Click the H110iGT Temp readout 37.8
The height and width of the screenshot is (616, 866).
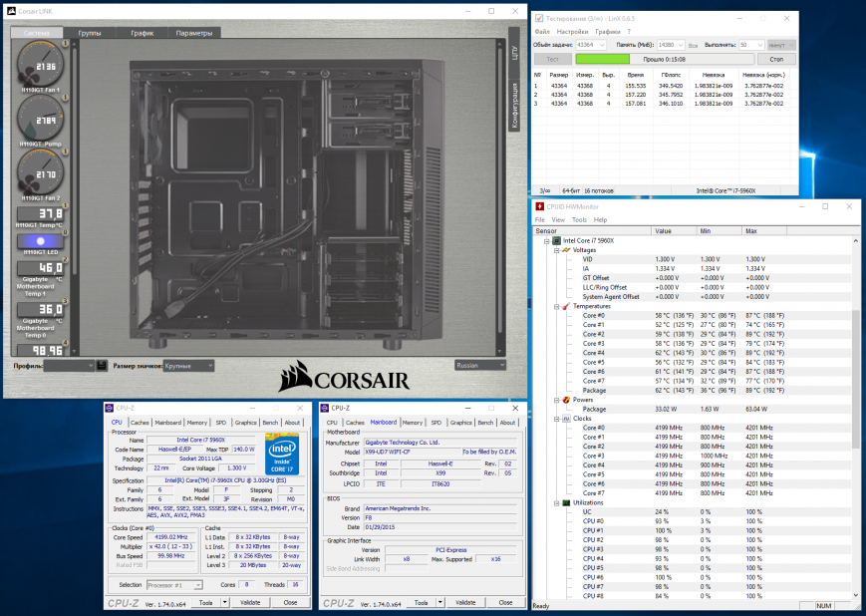pos(40,213)
